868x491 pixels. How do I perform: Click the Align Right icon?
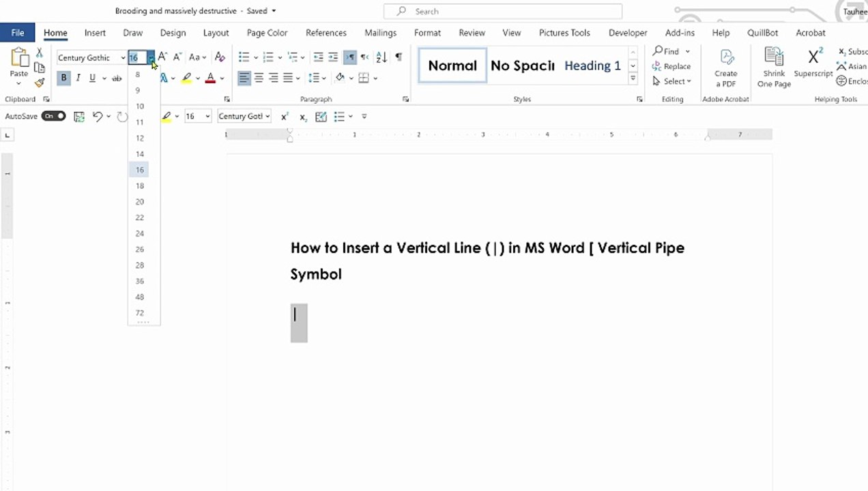(274, 78)
